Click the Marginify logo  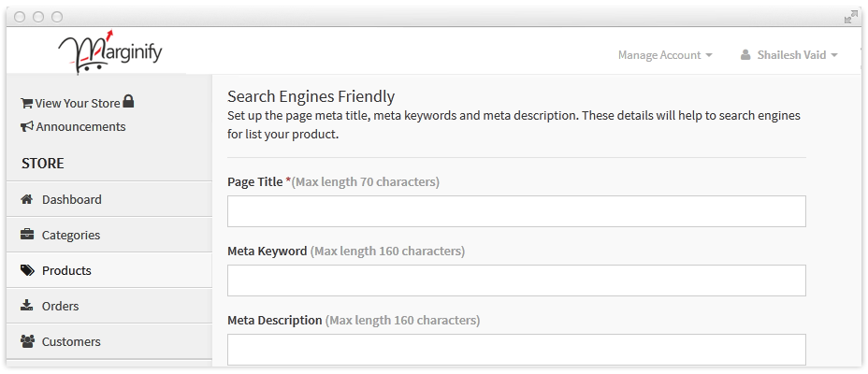tap(109, 51)
